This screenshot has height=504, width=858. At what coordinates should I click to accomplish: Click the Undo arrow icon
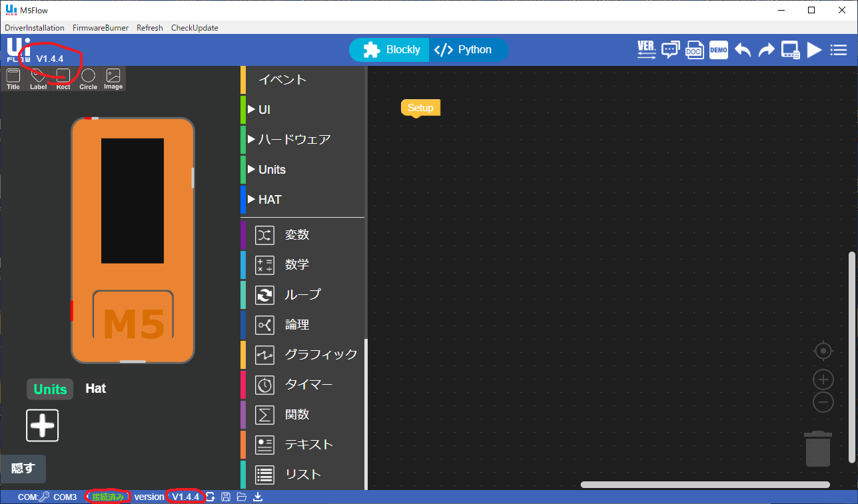[742, 49]
